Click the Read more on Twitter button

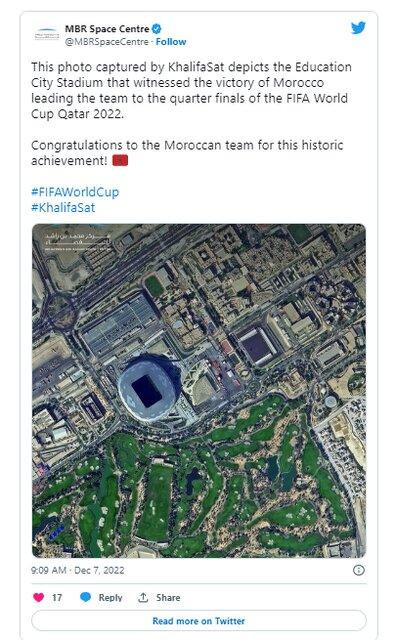click(198, 621)
